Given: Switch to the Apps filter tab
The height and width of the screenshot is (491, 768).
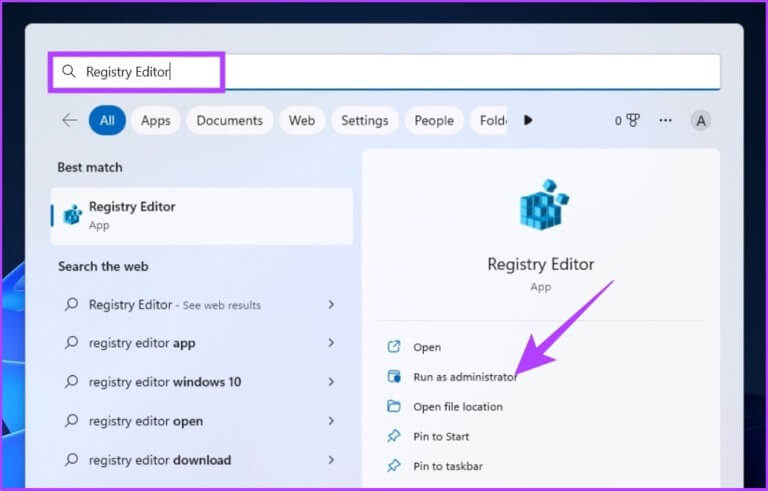Looking at the screenshot, I should tap(156, 121).
